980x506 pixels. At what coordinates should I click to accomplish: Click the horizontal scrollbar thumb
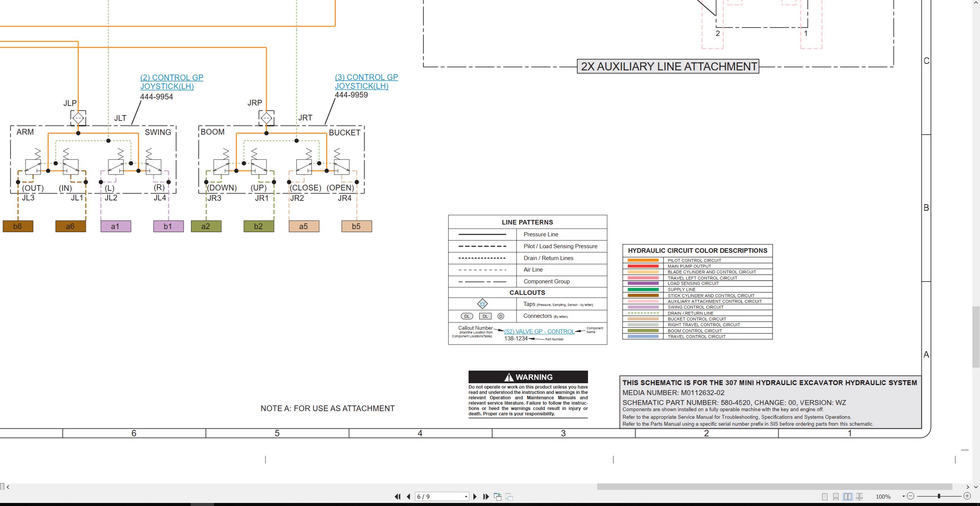tap(774, 487)
